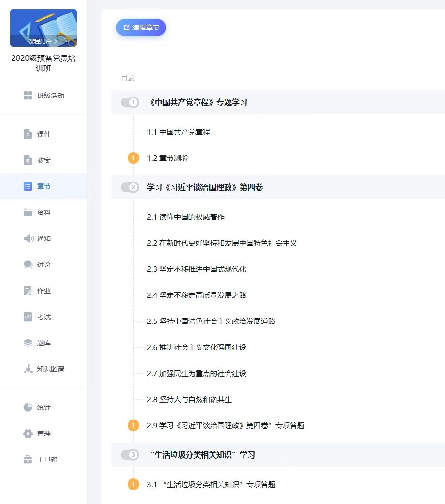445x504 pixels.
Task: Click the 作业 pencil icon
Action: [28, 291]
